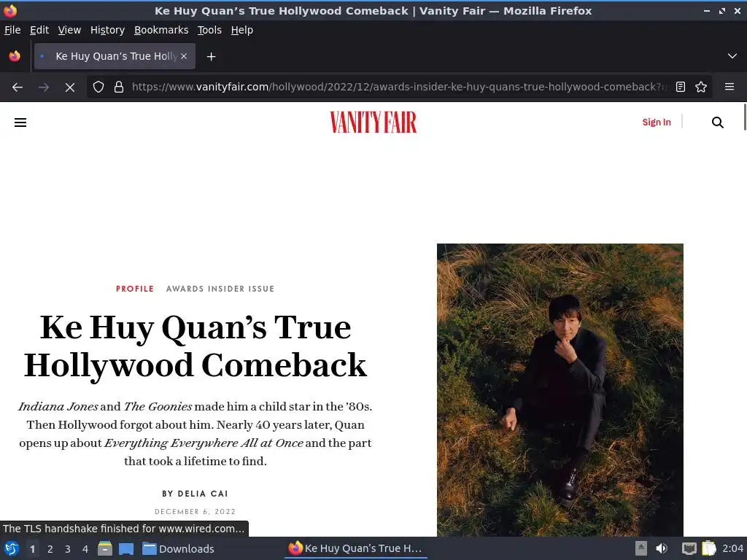Click the show desktop icon in taskbar
The width and height of the screenshot is (747, 560).
pyautogui.click(x=126, y=548)
